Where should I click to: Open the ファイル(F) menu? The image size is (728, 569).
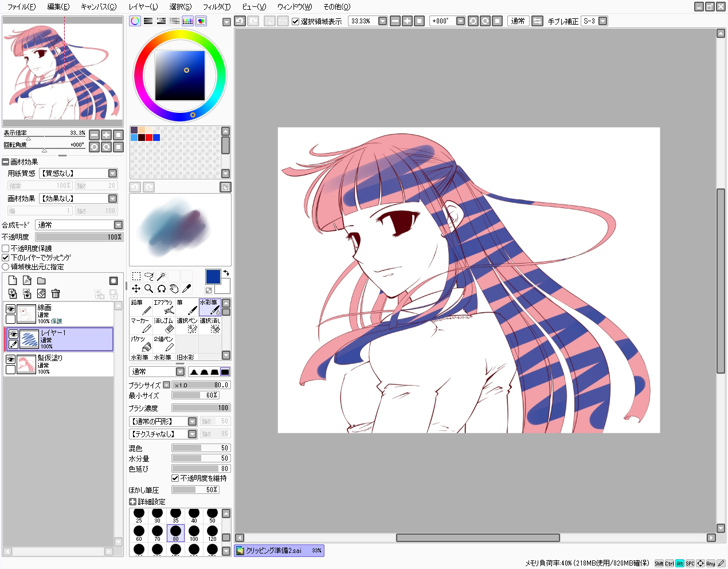pos(21,6)
